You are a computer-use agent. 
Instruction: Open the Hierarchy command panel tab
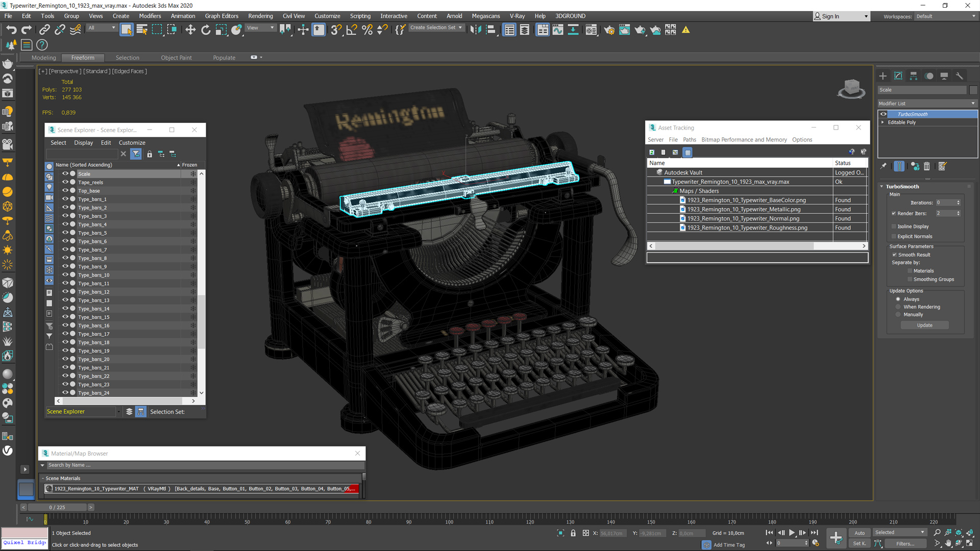tap(914, 76)
